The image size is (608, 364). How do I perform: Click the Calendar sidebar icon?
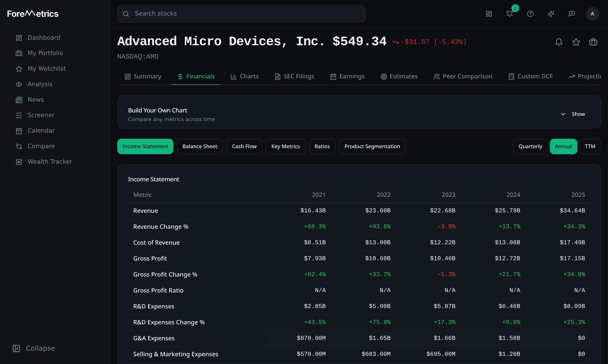pyautogui.click(x=19, y=131)
